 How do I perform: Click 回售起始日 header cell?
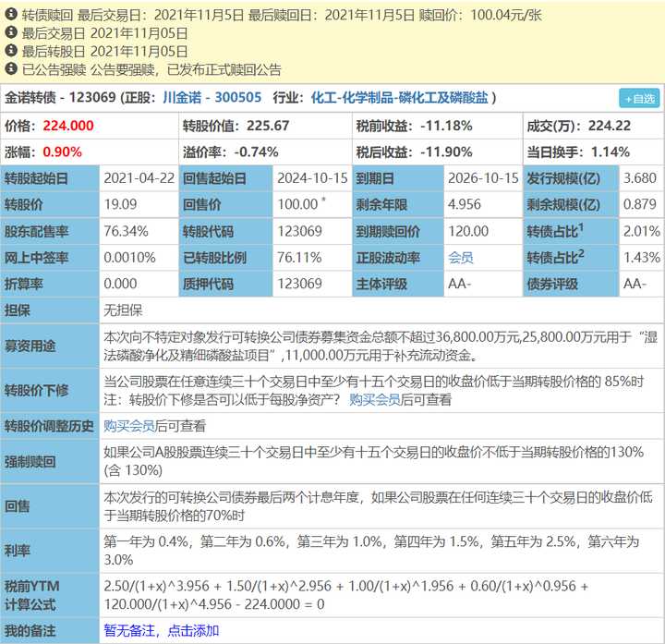[x=225, y=178]
